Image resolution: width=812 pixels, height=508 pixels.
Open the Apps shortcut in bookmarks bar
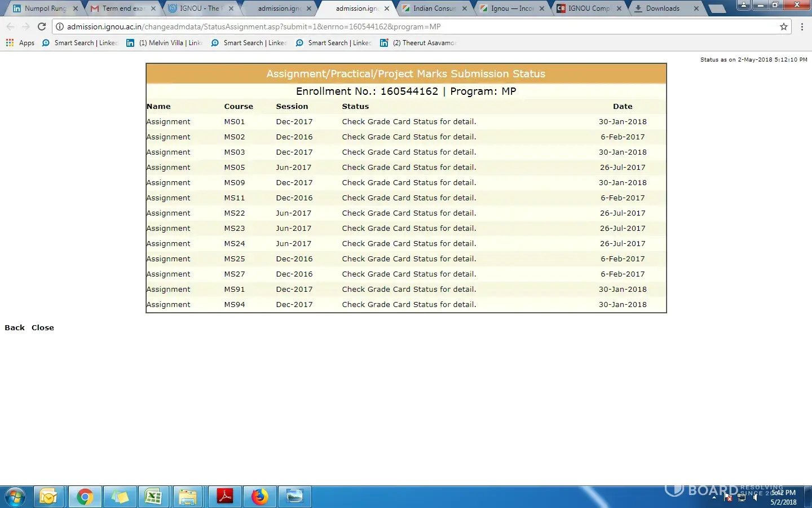[20, 43]
